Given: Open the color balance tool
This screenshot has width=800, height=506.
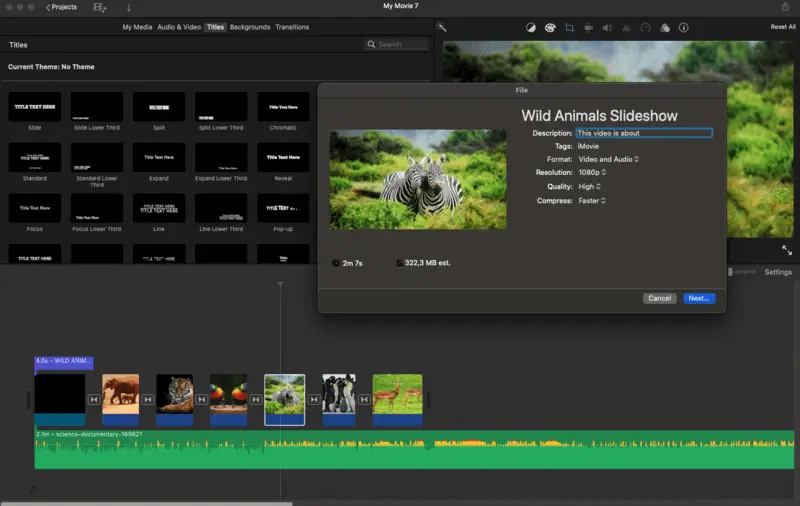Looking at the screenshot, I should tap(530, 27).
